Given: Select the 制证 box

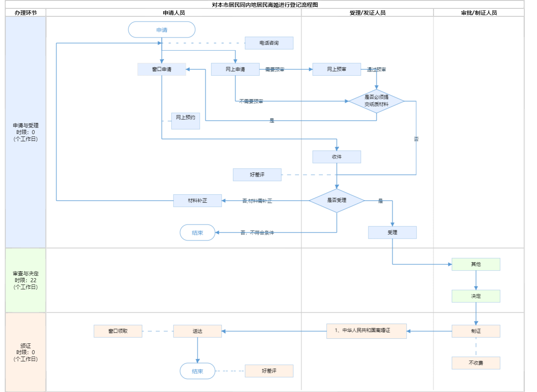Looking at the screenshot, I should (476, 331).
